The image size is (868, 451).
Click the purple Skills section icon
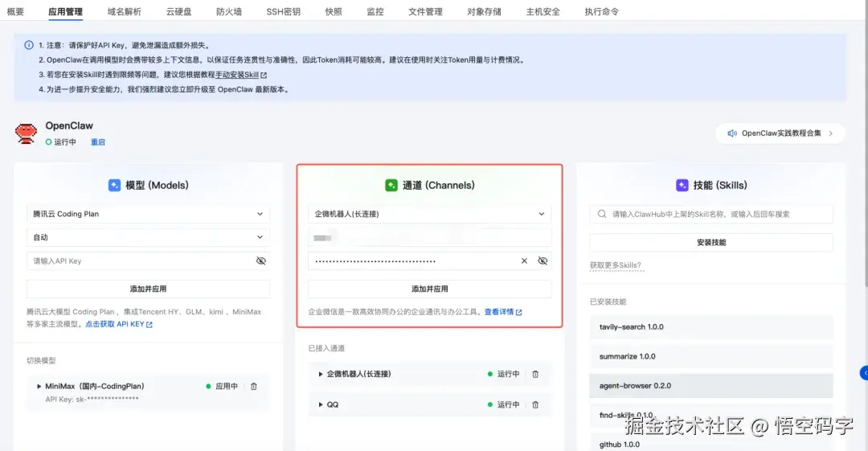[682, 186]
